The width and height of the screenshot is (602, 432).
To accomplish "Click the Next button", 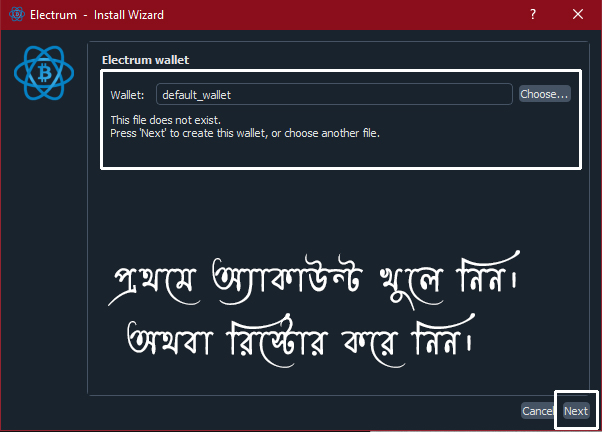I will (x=576, y=411).
